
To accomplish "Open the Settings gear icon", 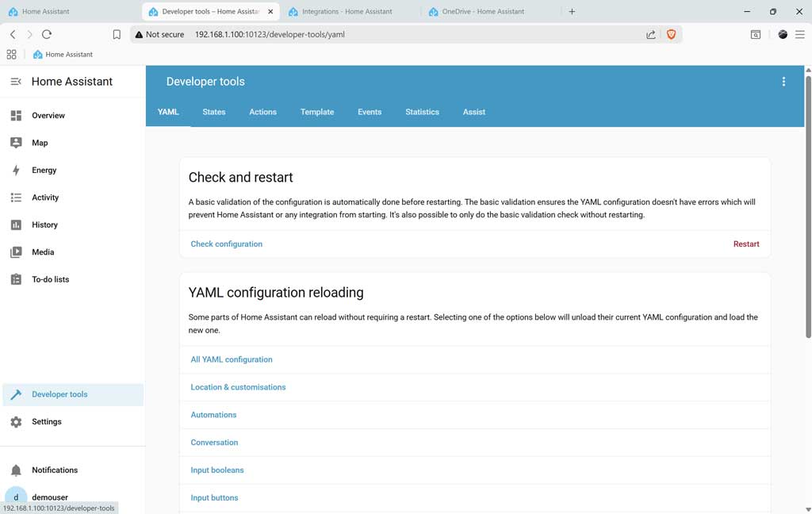I will point(16,422).
